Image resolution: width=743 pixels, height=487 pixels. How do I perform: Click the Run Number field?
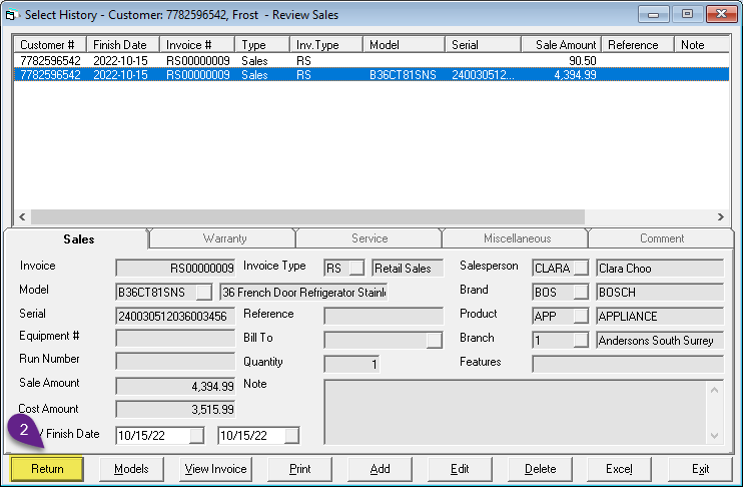coord(175,361)
